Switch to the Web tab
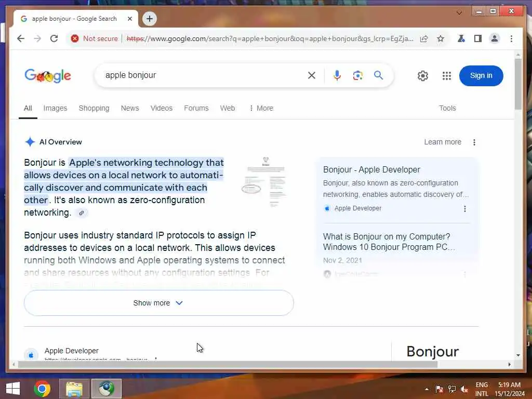 228,108
